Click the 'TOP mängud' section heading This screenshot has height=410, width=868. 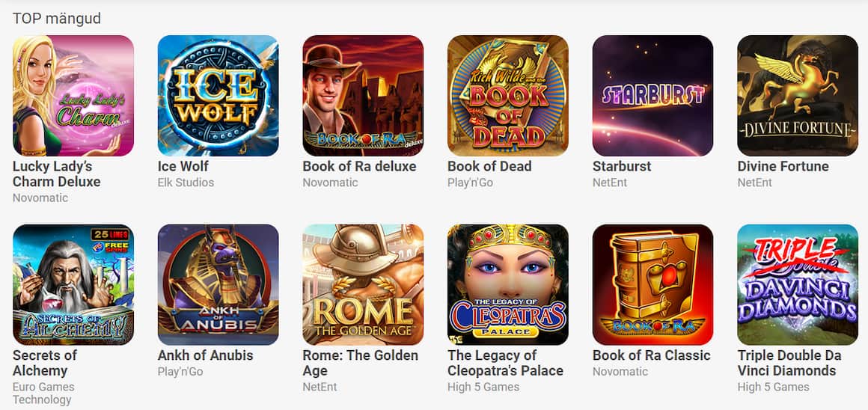click(57, 18)
